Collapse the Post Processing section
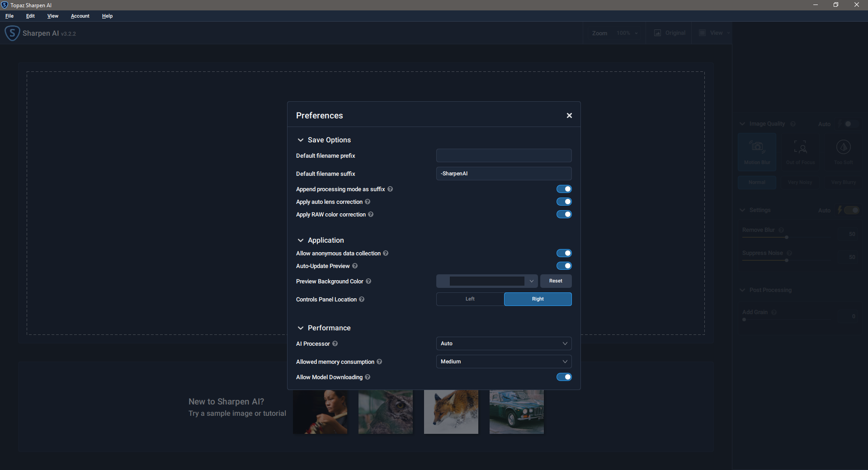The height and width of the screenshot is (470, 868). [742, 290]
